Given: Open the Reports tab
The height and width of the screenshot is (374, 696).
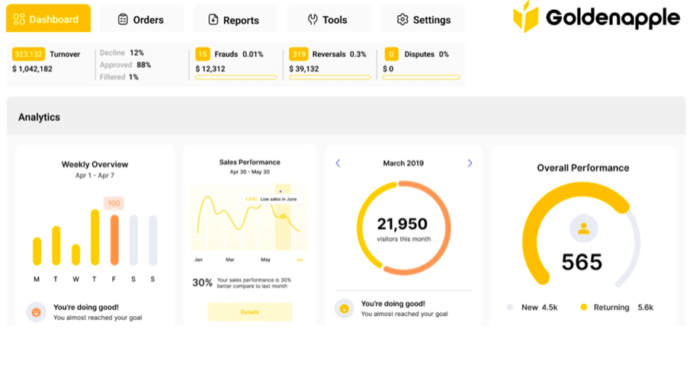Looking at the screenshot, I should [x=235, y=19].
